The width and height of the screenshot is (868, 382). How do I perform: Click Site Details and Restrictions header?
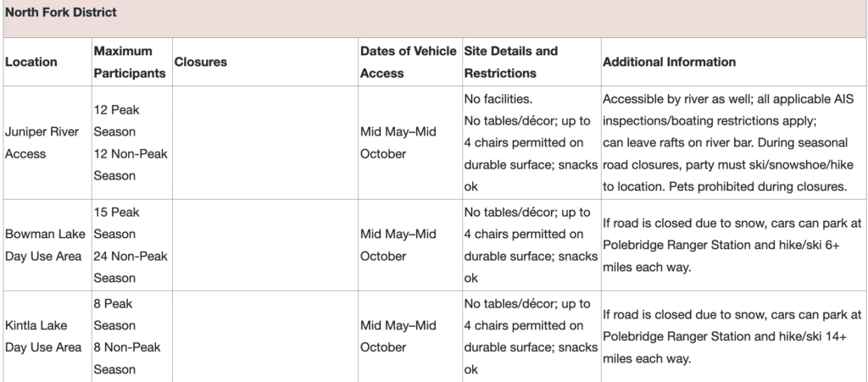pyautogui.click(x=511, y=62)
